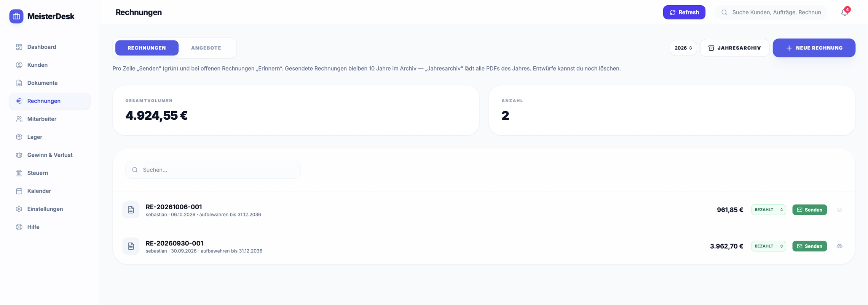Click the magnifier icon in the top global search
Viewport: 868px width, 305px height.
[x=724, y=12]
